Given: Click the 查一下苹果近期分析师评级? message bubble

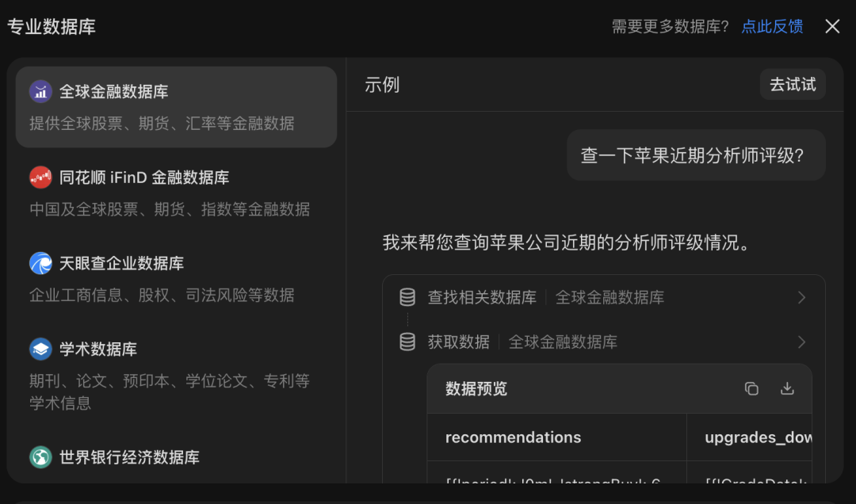Looking at the screenshot, I should pyautogui.click(x=696, y=155).
